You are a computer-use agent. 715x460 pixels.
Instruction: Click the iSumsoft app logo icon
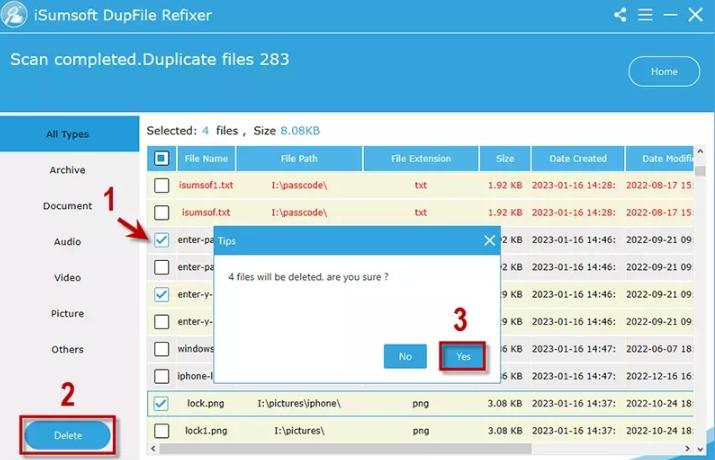14,14
